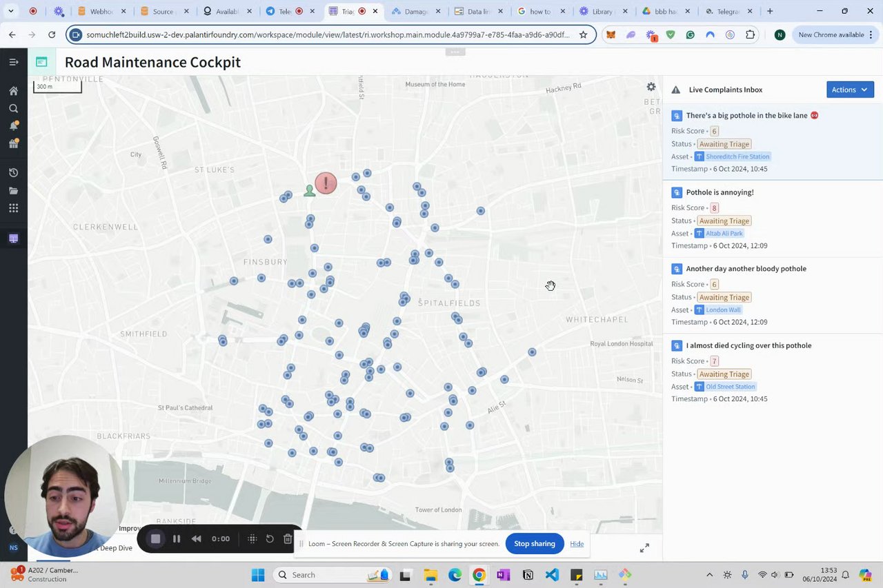Open File Explorer from taskbar
Image resolution: width=883 pixels, height=588 pixels.
pyautogui.click(x=430, y=575)
